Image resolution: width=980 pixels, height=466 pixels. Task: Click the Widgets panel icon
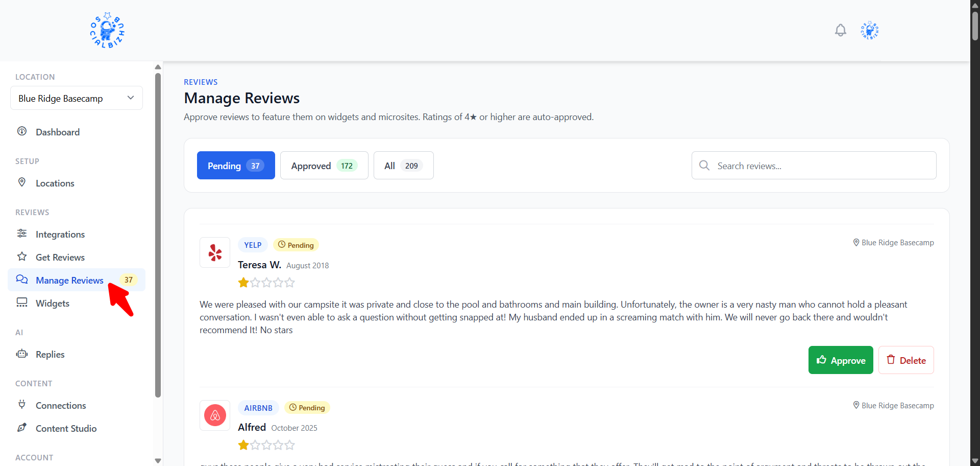coord(22,302)
